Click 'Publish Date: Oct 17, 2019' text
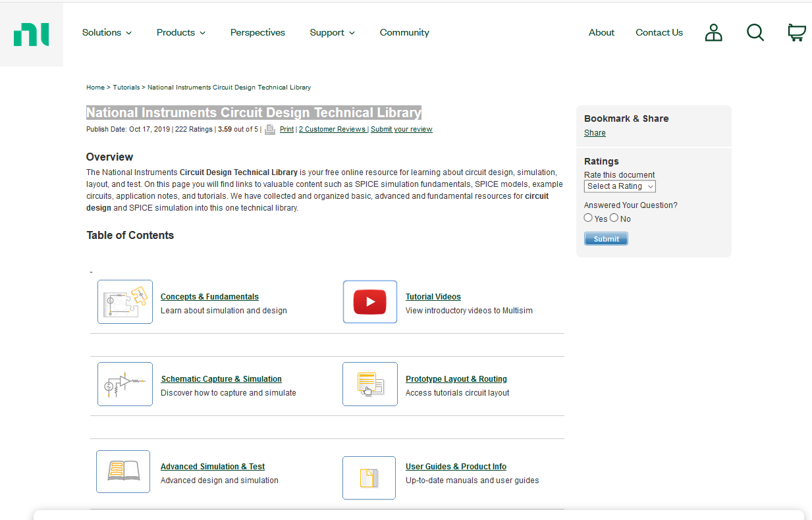Viewport: 812px width, 520px height. (x=128, y=130)
